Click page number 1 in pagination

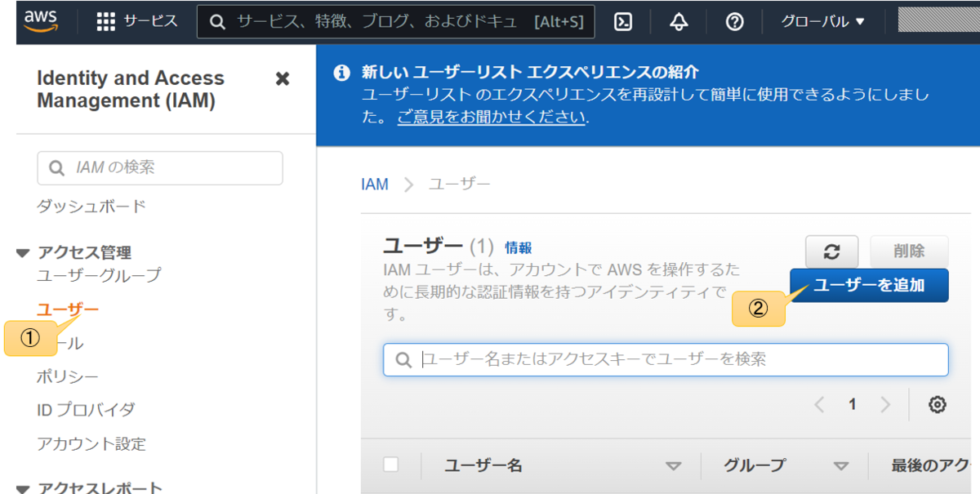tap(852, 404)
